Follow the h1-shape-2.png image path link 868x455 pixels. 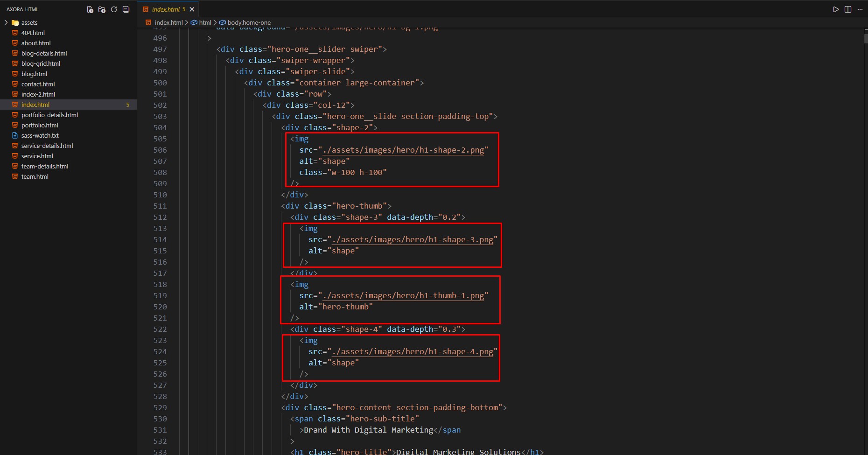[403, 150]
